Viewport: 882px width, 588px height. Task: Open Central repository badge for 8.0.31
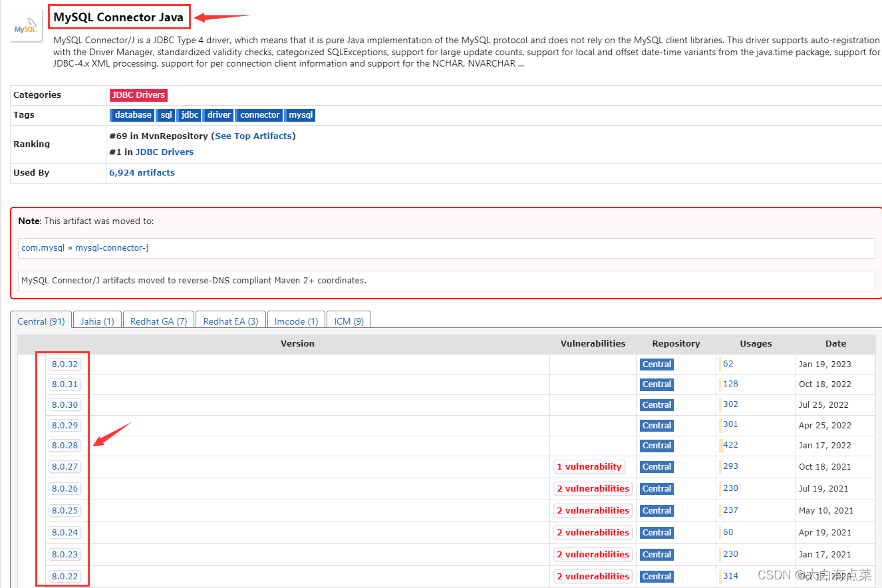(657, 384)
